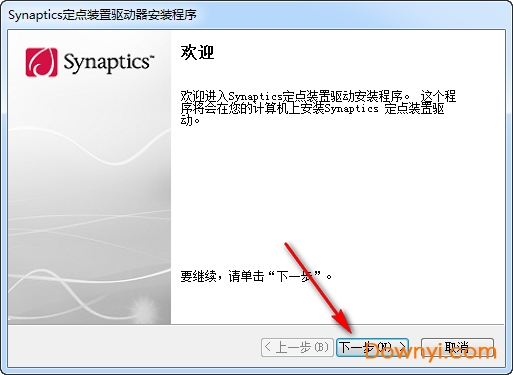
Task: Click the paragraph starting 欢迎进入Synaptics
Action: tap(318, 108)
